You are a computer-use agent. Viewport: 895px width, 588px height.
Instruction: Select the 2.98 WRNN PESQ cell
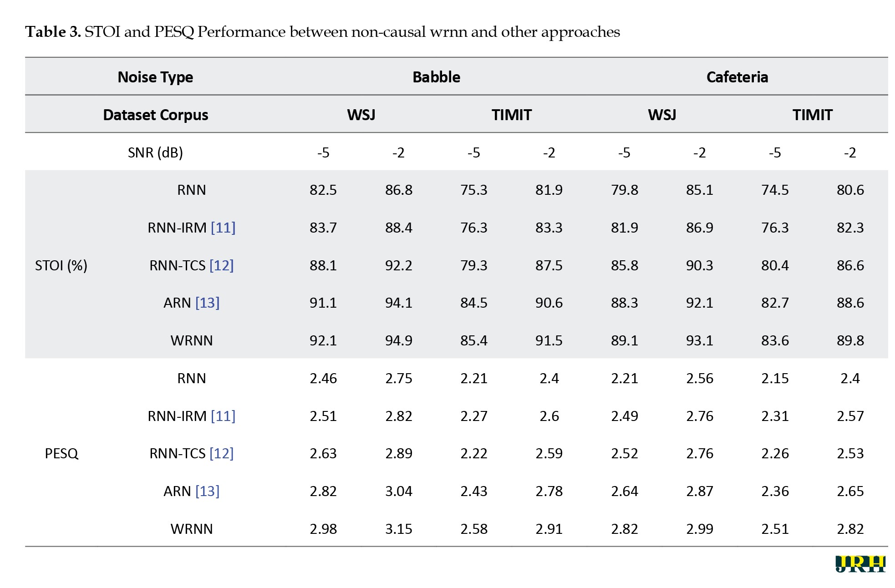(x=323, y=529)
